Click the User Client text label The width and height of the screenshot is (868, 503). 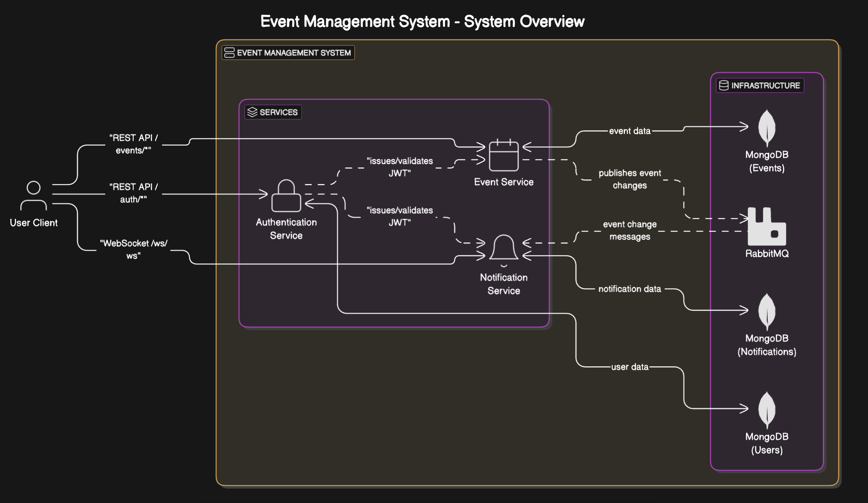[34, 223]
